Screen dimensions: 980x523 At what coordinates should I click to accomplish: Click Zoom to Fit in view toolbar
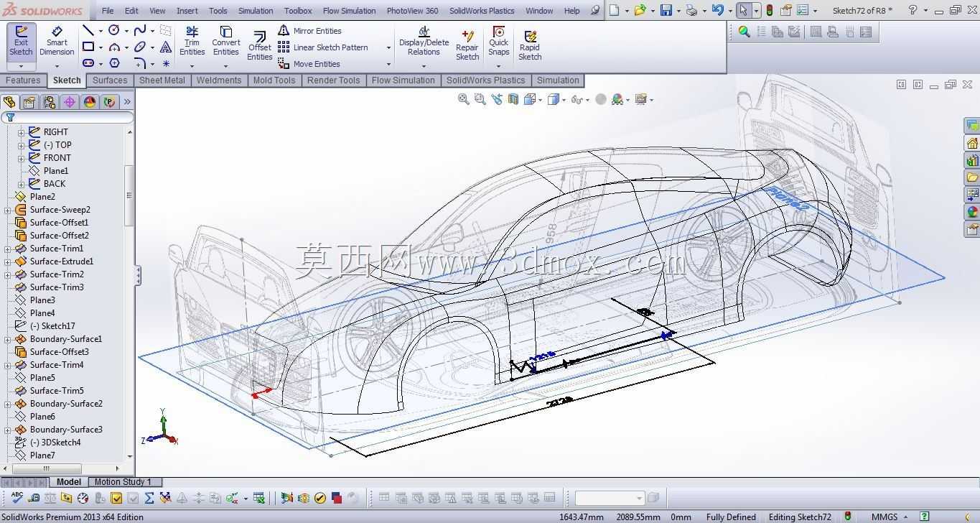464,100
